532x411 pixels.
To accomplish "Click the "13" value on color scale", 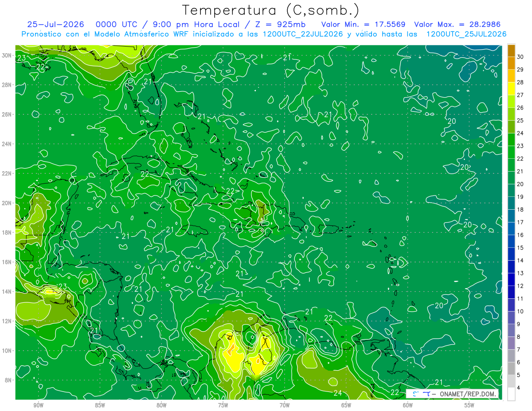I will [x=520, y=273].
